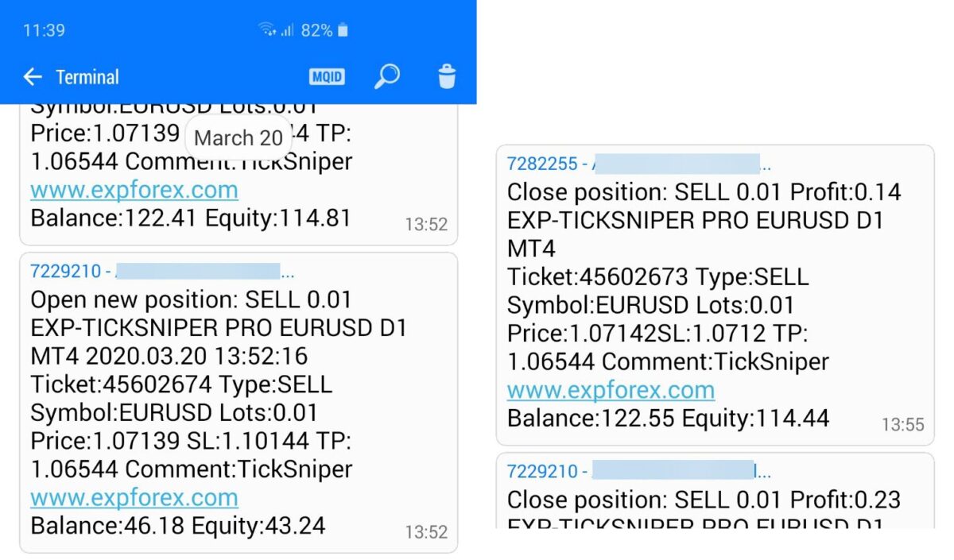This screenshot has height=560, width=954.
Task: Tap the Terminal header title
Action: tap(87, 77)
